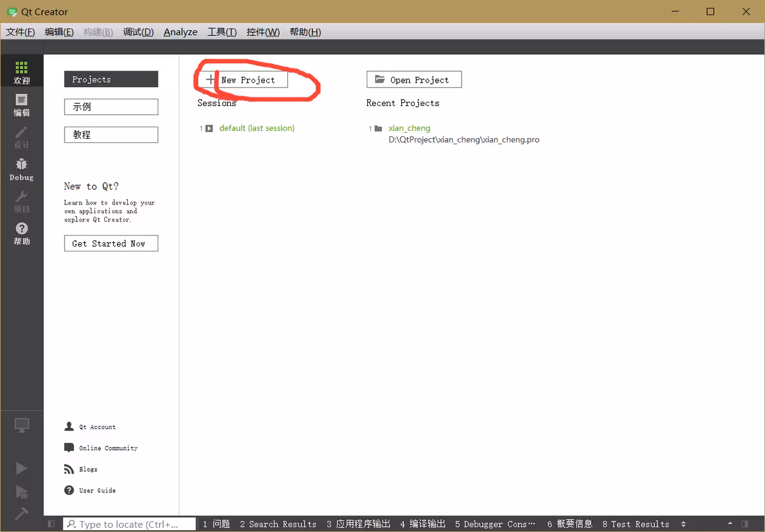Click the Qt Account person icon
Image resolution: width=765 pixels, height=532 pixels.
(x=69, y=427)
